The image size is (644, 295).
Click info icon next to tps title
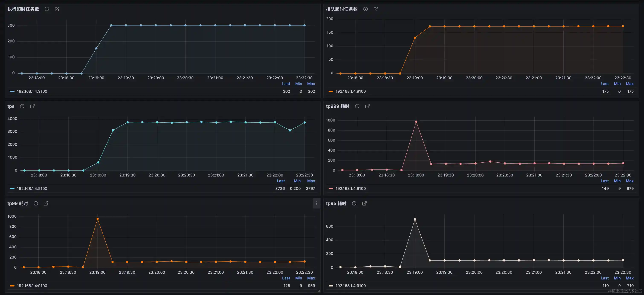pyautogui.click(x=22, y=106)
